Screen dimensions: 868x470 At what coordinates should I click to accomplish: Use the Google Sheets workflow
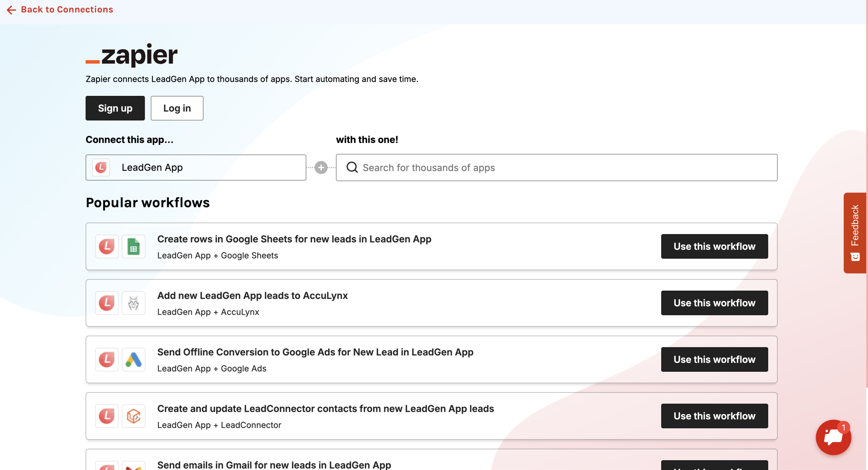pos(714,246)
